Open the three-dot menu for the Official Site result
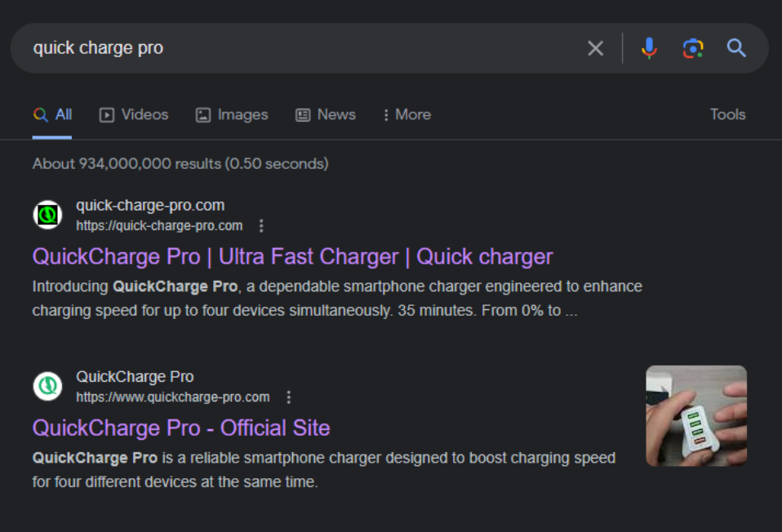Screen dimensions: 782x532 (288, 397)
